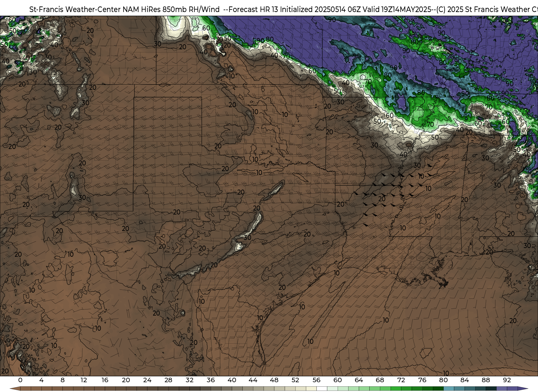This screenshot has height=392, width=538.
Task: Click the 'Forecast HR 13' text
Action: 253,10
